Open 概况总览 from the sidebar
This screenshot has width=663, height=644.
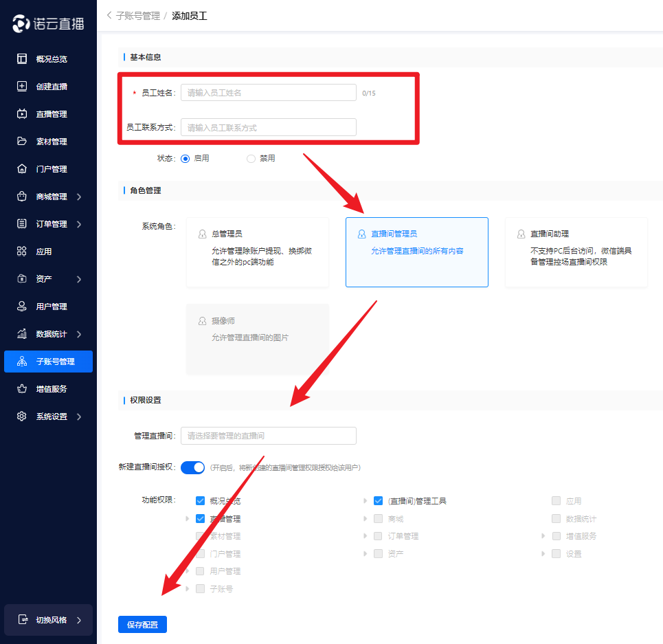click(51, 59)
